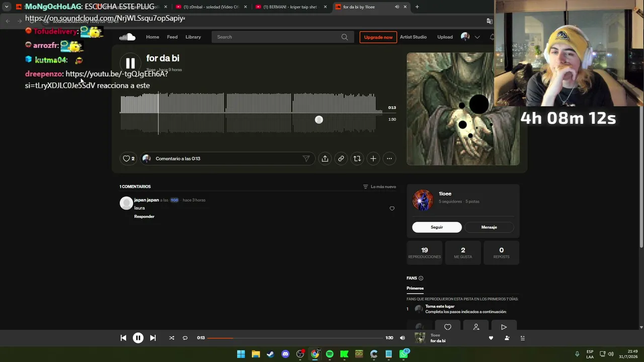The image size is (644, 362).
Task: Pause the track with the large pause button
Action: (130, 63)
